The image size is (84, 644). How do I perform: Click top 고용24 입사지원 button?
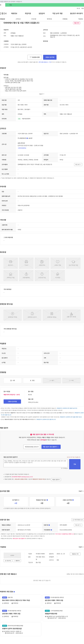(50, 57)
